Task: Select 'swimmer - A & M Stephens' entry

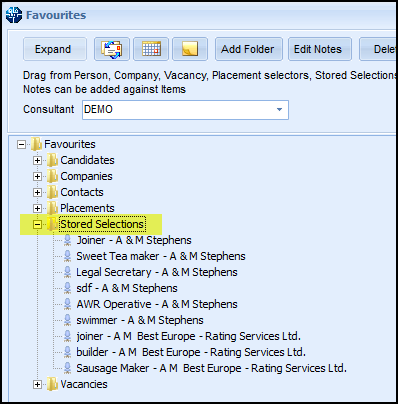Action: click(140, 320)
